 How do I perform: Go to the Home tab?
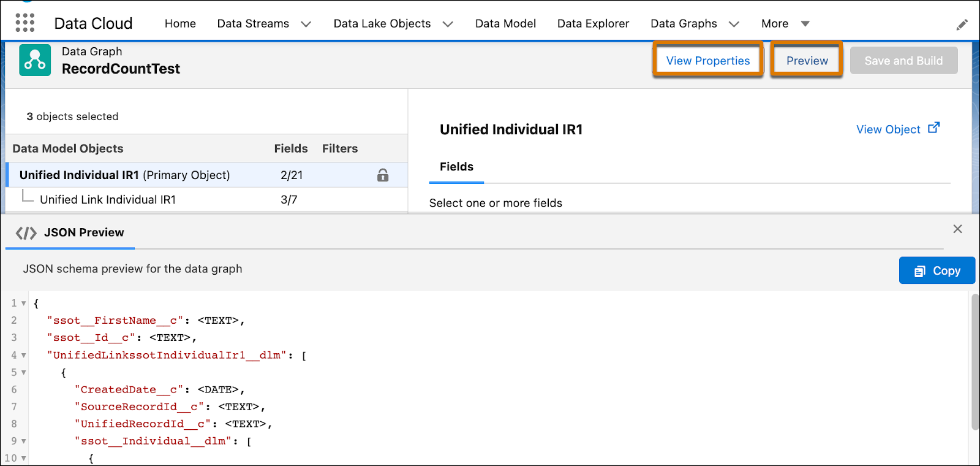click(180, 24)
